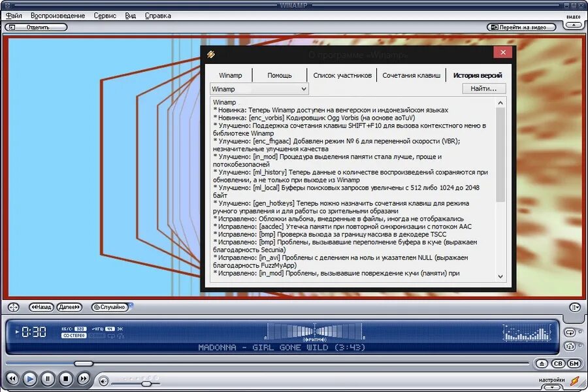Image resolution: width=588 pixels, height=392 pixels.
Task: Open the Вид menu
Action: pos(130,16)
